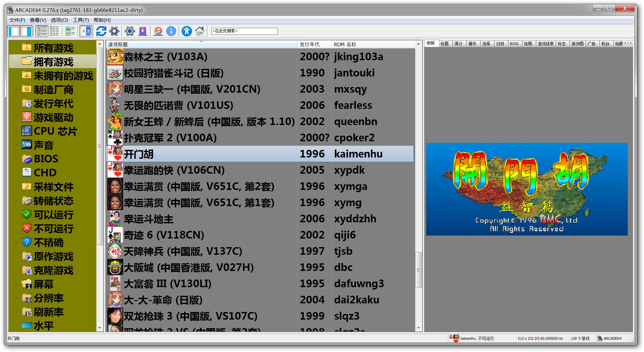The width and height of the screenshot is (644, 352).
Task: Click the 奇迹 6 (V118CN) game icon
Action: coord(115,235)
